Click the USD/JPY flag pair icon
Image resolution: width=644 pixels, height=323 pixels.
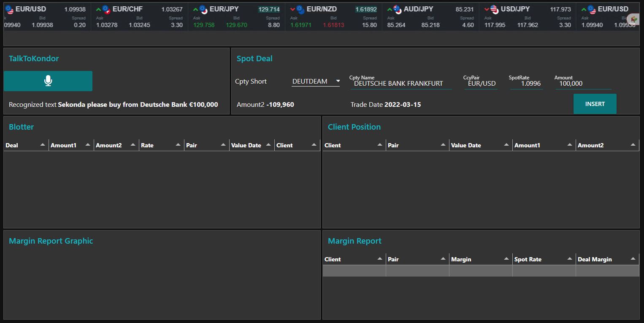[494, 9]
